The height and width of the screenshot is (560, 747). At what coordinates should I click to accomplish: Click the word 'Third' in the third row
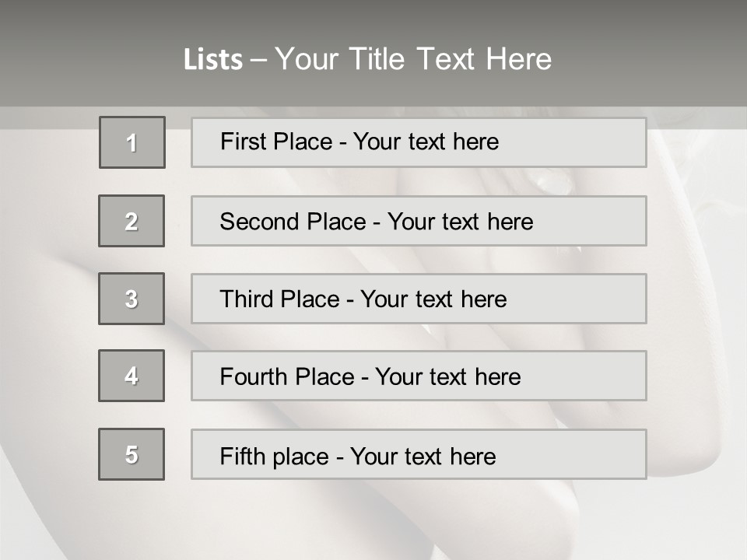(x=247, y=299)
